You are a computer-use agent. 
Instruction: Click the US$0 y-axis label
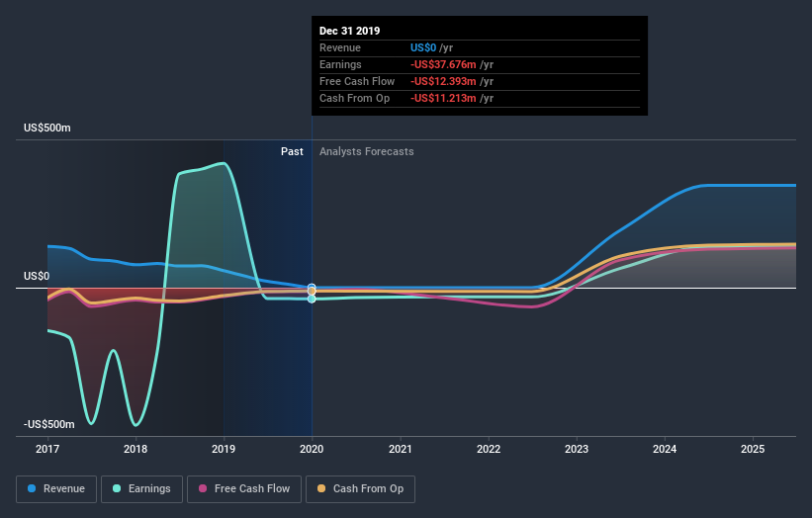click(37, 277)
